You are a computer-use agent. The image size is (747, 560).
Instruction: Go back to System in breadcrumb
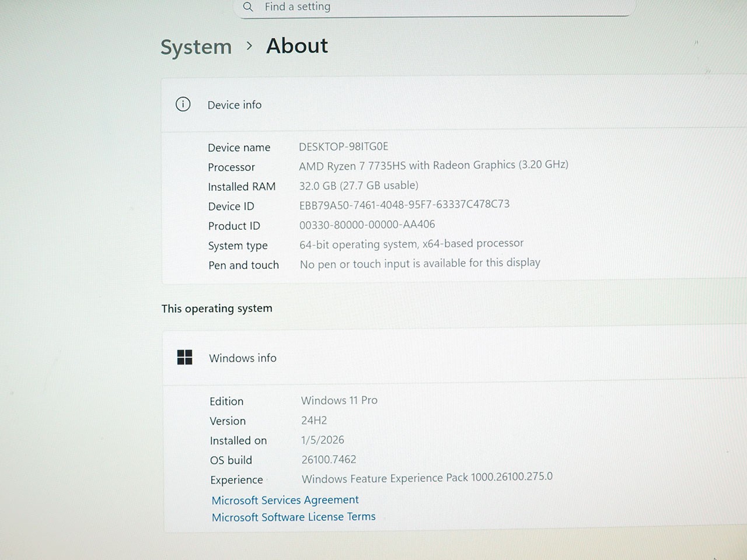[196, 47]
